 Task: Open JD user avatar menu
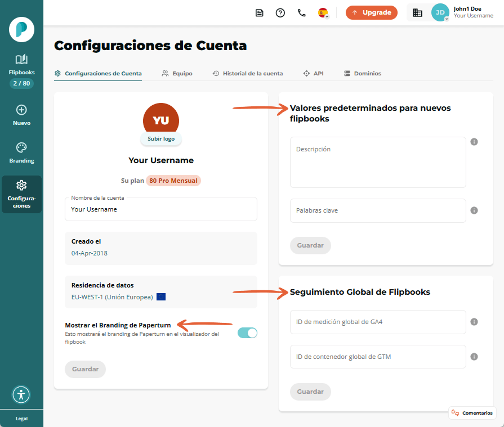[440, 12]
